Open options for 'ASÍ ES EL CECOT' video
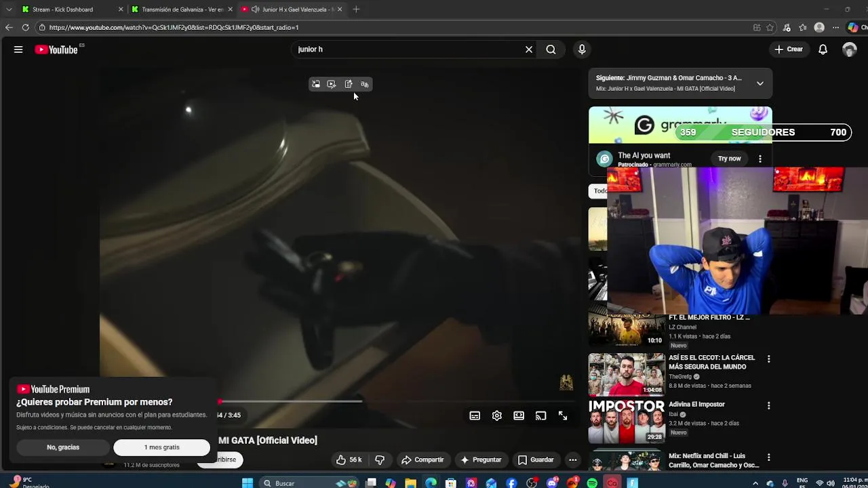This screenshot has width=868, height=488. (768, 359)
